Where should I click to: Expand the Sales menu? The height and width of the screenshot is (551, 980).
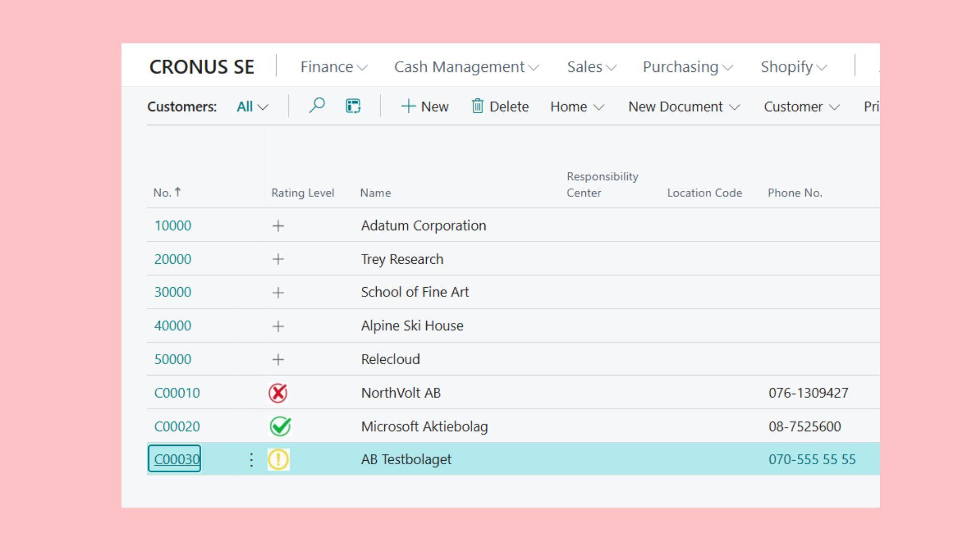pyautogui.click(x=592, y=67)
